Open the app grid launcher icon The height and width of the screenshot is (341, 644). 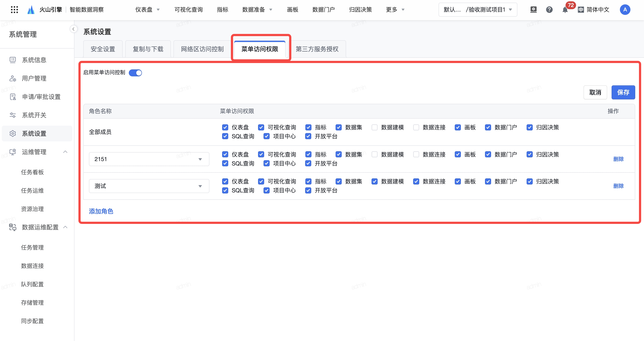(14, 9)
